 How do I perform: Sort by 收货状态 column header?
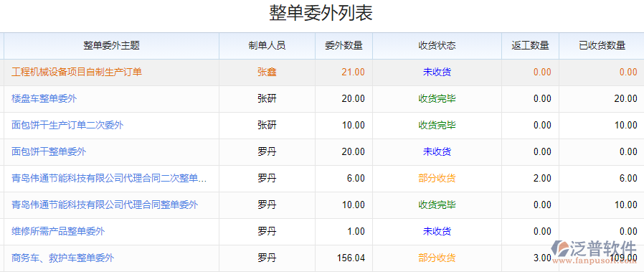[x=437, y=46]
